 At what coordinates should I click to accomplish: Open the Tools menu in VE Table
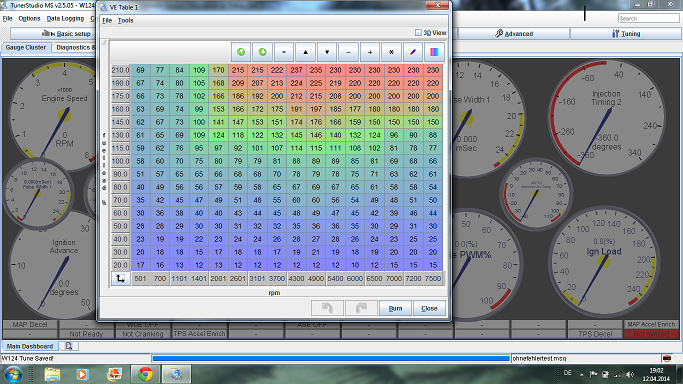point(125,20)
